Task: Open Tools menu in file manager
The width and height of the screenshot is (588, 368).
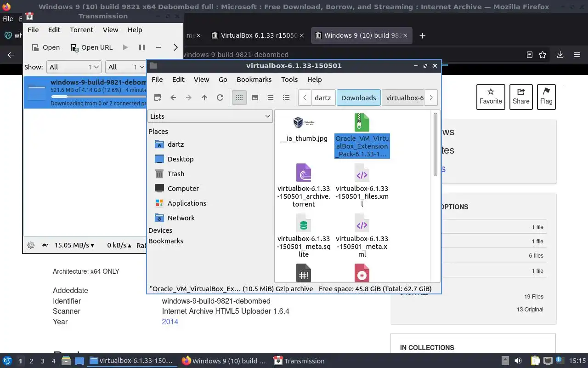Action: click(289, 80)
